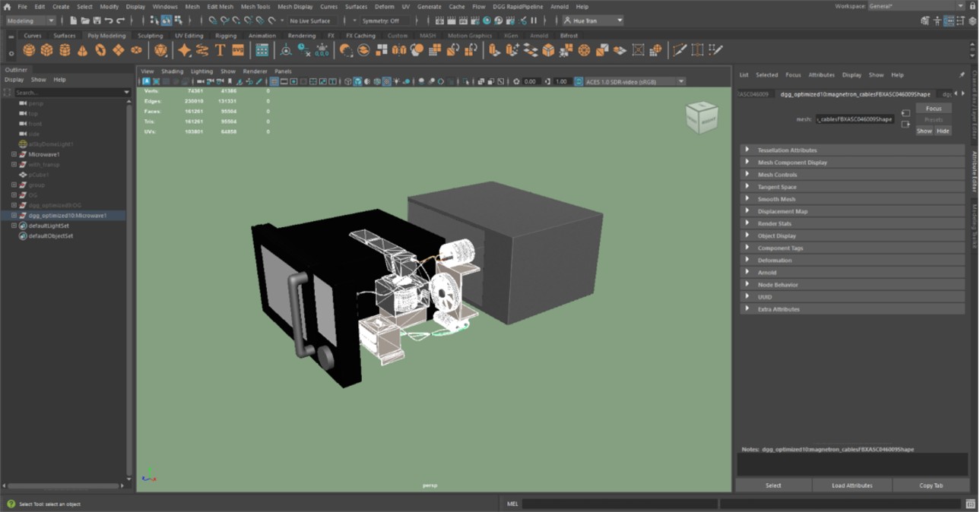980x512 pixels.
Task: Click the Show button beside Hide
Action: [x=924, y=131]
